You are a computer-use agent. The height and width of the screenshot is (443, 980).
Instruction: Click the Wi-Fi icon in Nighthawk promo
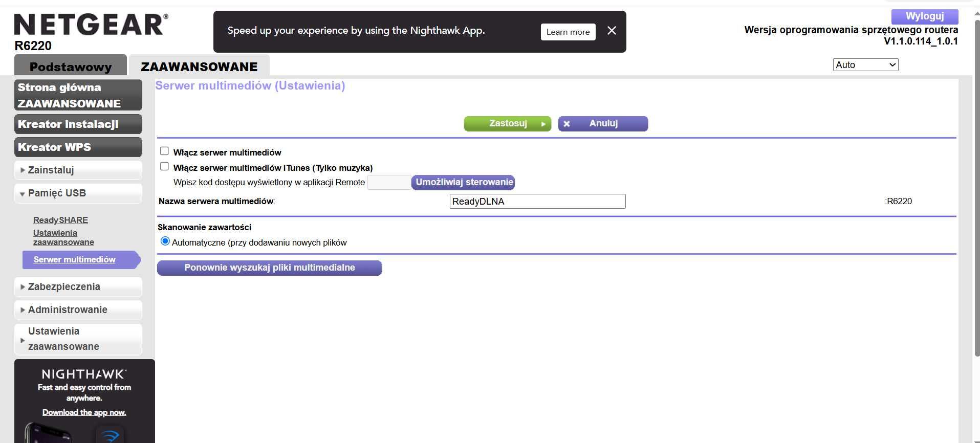tap(110, 435)
